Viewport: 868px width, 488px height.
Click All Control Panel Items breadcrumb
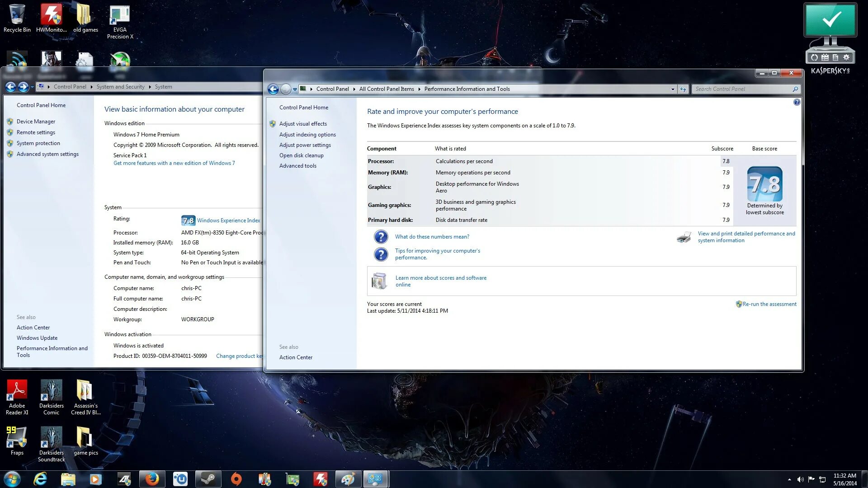[x=387, y=89]
